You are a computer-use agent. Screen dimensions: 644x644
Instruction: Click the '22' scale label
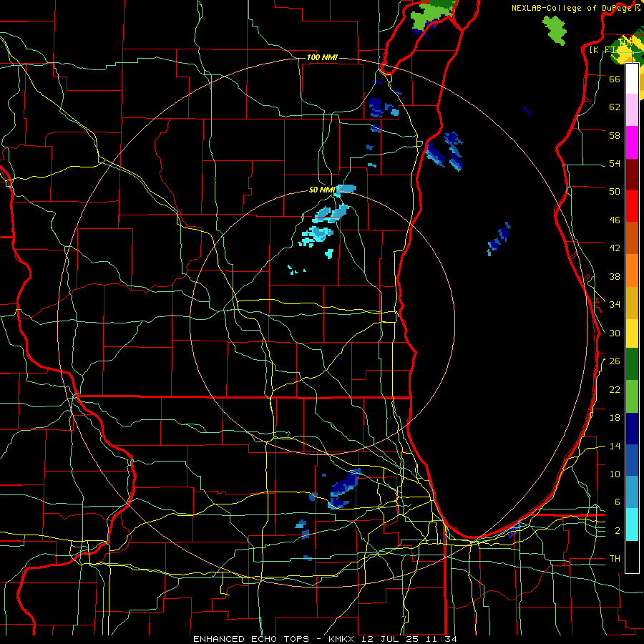pyautogui.click(x=615, y=389)
